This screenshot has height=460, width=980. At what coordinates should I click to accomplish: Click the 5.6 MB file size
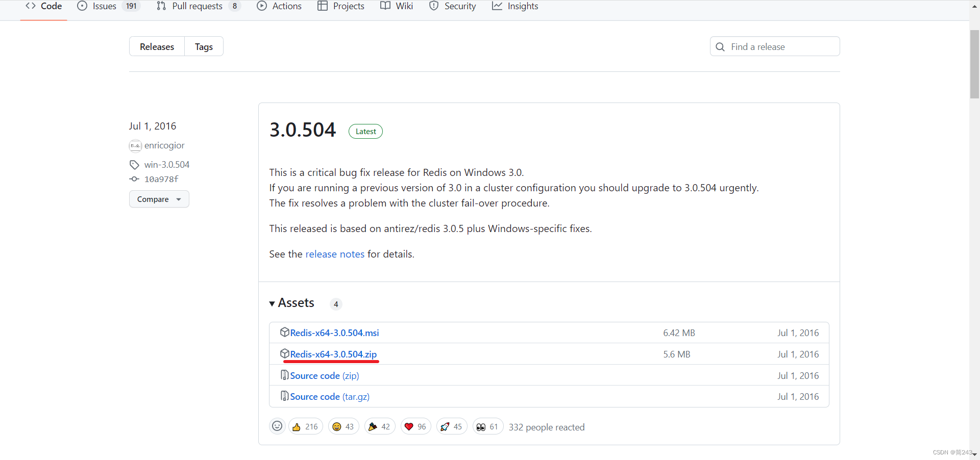tap(677, 354)
